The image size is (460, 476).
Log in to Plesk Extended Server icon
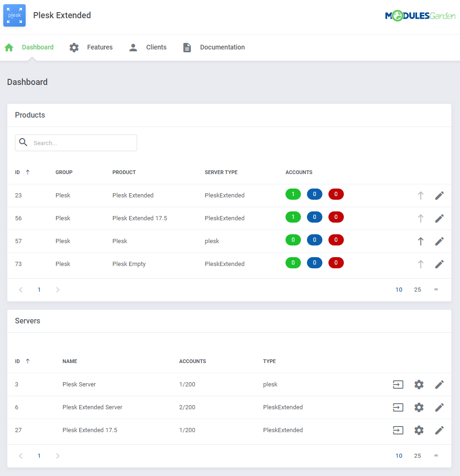[x=398, y=407]
